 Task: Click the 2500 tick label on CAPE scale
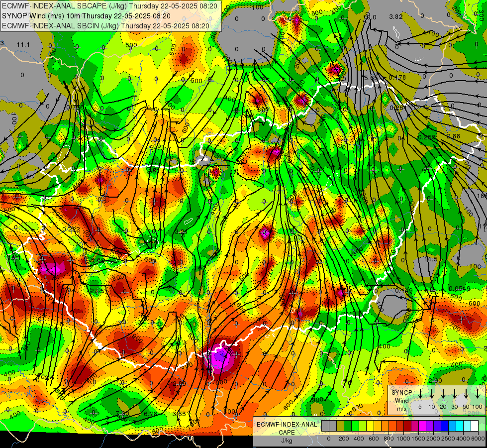pyautogui.click(x=448, y=439)
